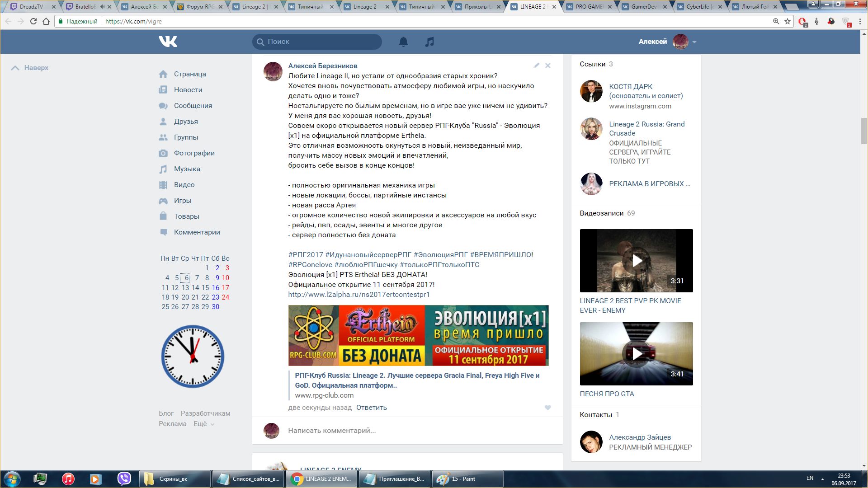Open the Алексей profile dropdown arrow
This screenshot has width=868, height=488.
tap(694, 42)
